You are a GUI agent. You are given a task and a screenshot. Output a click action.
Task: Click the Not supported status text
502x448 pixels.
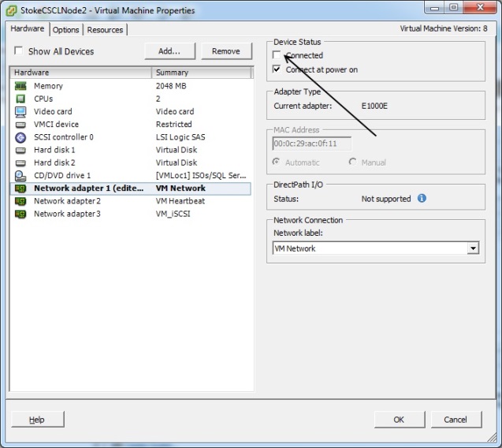(386, 199)
